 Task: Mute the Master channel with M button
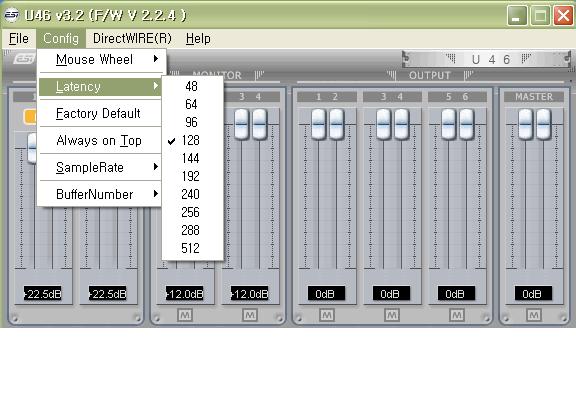(x=533, y=315)
